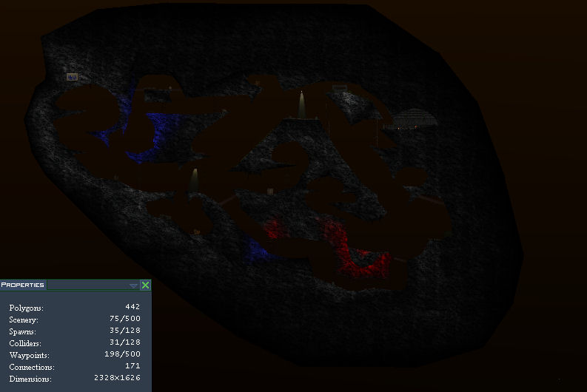The height and width of the screenshot is (392, 587).
Task: Select the light beam scenery at top center
Action: (x=301, y=105)
